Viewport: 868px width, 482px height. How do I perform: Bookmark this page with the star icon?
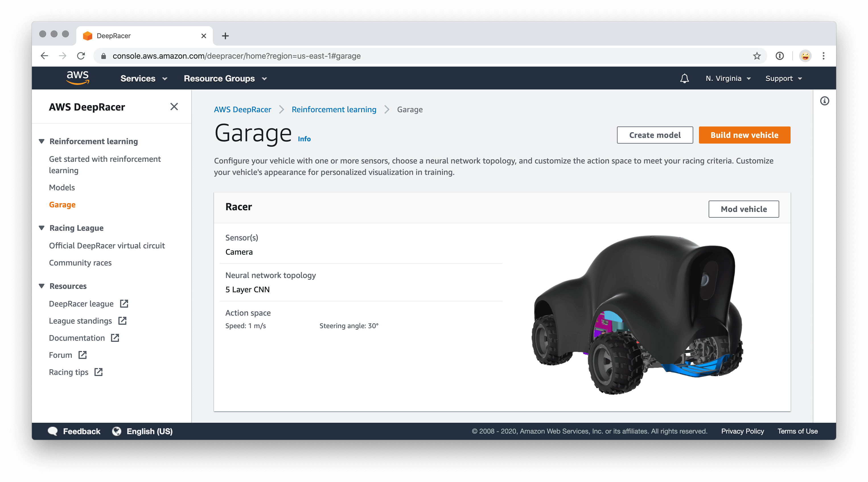click(x=757, y=56)
